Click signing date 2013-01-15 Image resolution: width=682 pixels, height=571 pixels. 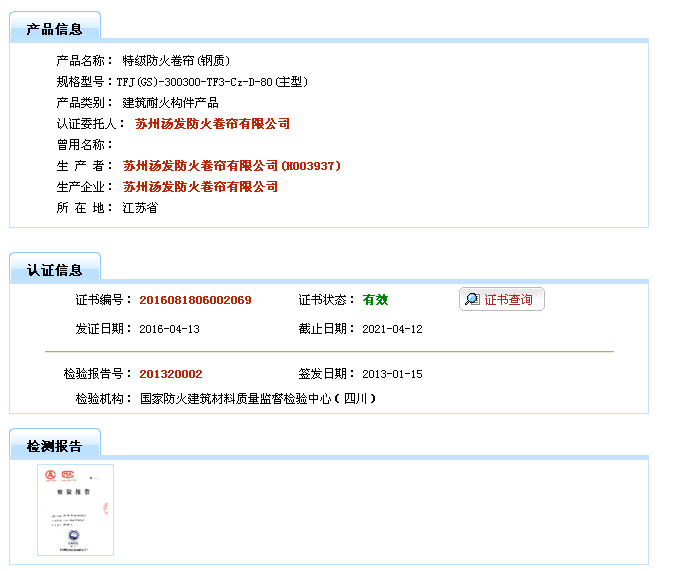[392, 374]
